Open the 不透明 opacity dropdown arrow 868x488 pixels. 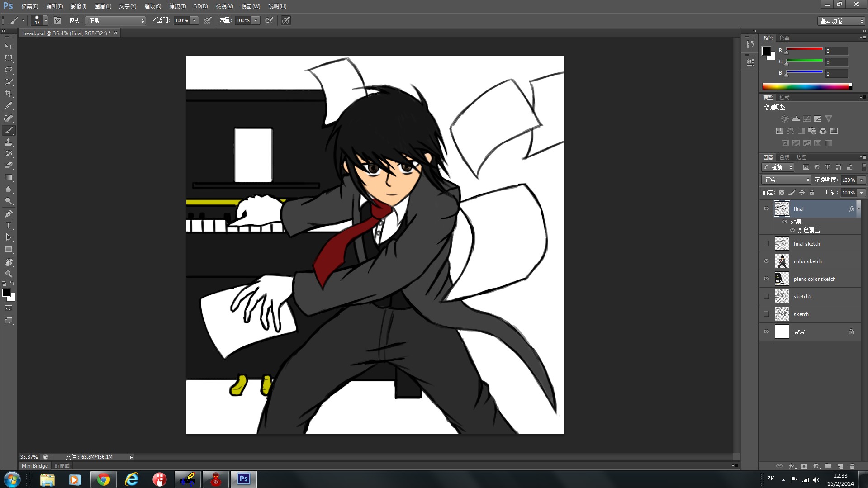(194, 20)
